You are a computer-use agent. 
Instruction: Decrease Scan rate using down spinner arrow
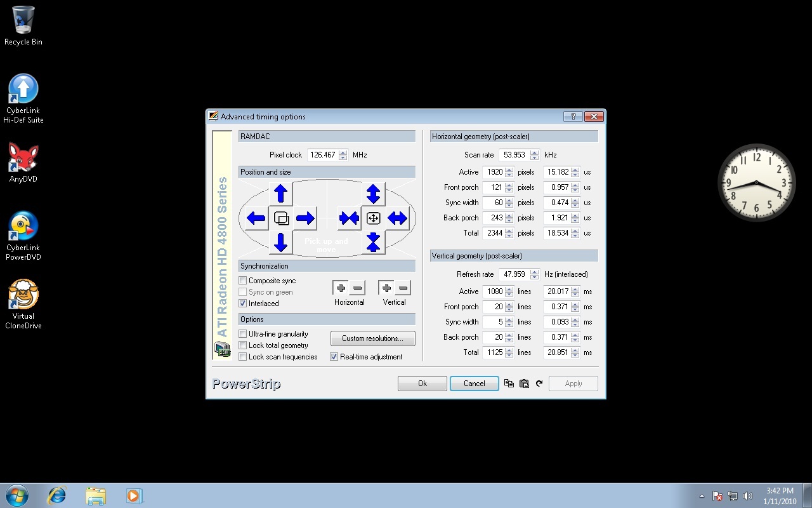[535, 157]
